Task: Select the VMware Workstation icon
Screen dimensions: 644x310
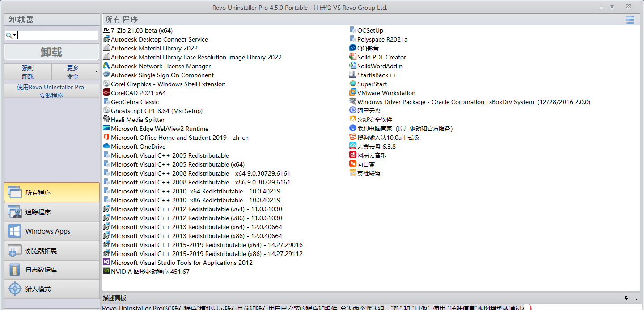Action: pos(353,93)
